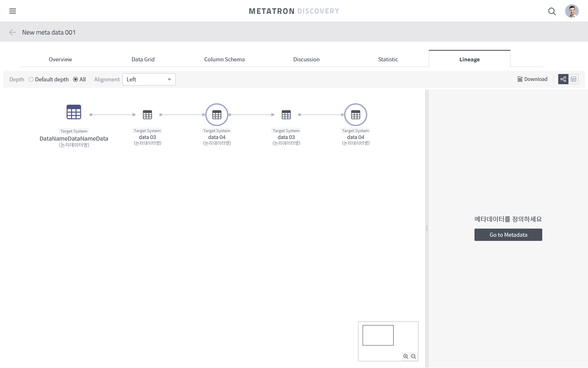Select the rightmost data 04 circled node
This screenshot has height=368, width=588.
click(x=356, y=114)
